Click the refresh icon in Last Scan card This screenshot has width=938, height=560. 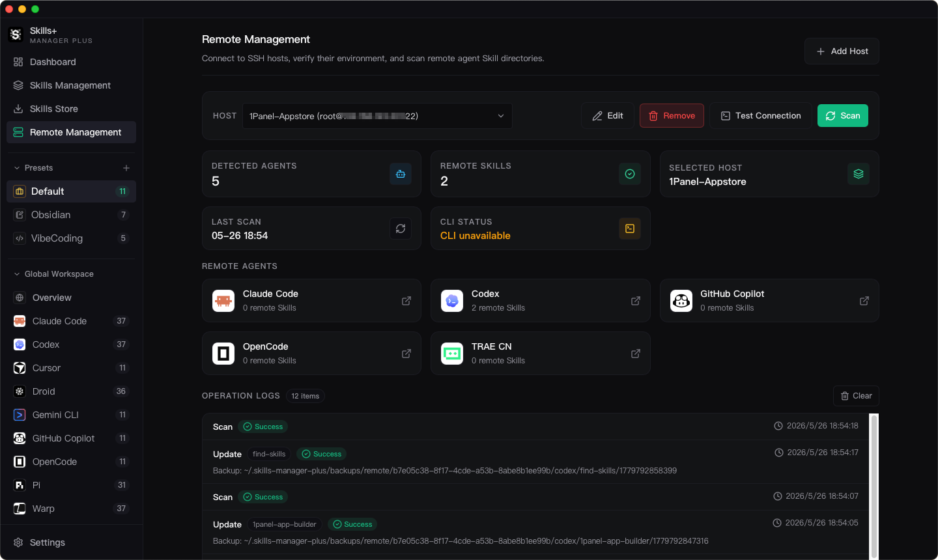(x=401, y=229)
